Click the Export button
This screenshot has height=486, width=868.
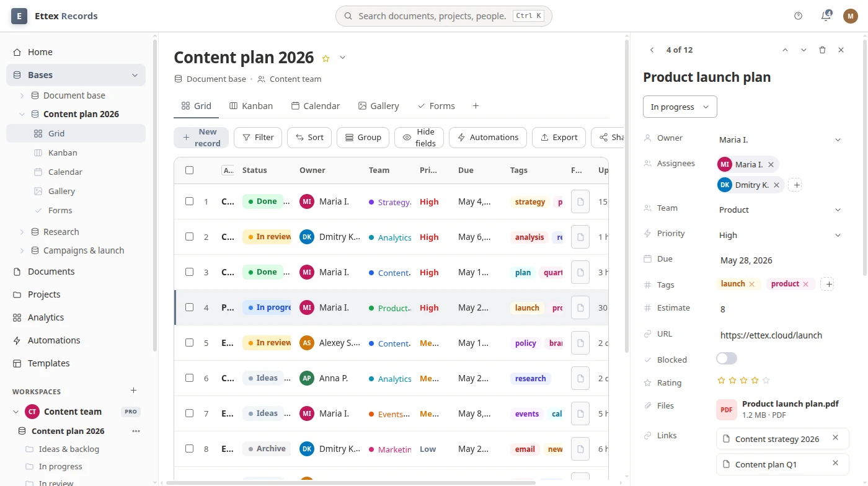(559, 138)
